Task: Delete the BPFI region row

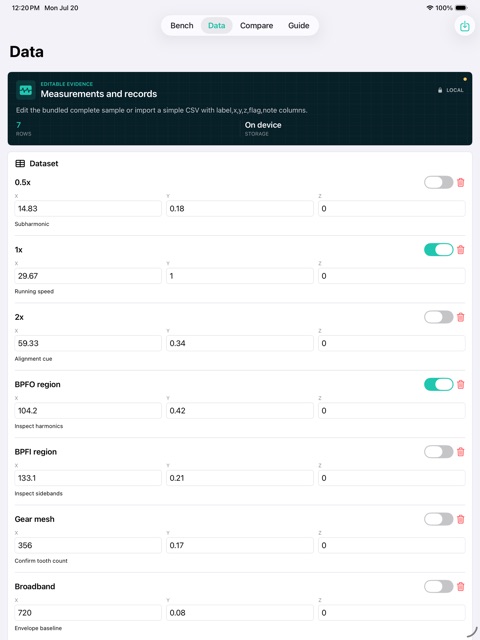Action: pyautogui.click(x=461, y=452)
